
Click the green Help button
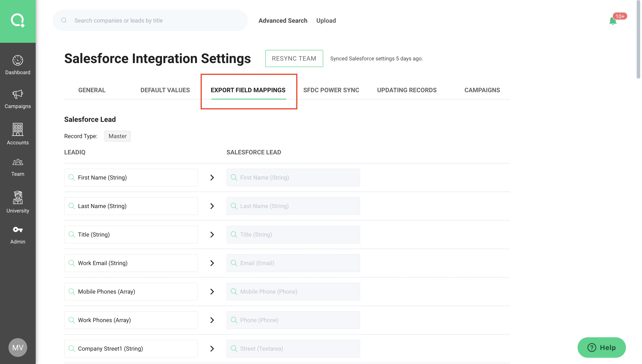pos(601,347)
